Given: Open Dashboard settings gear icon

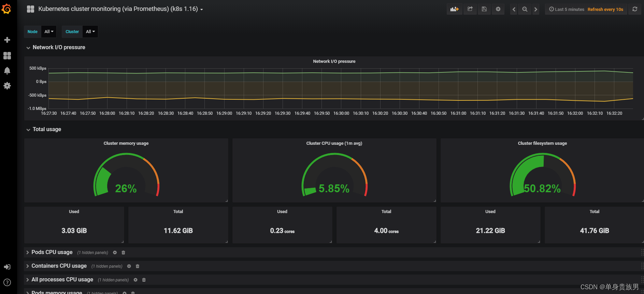Looking at the screenshot, I should (x=498, y=9).
